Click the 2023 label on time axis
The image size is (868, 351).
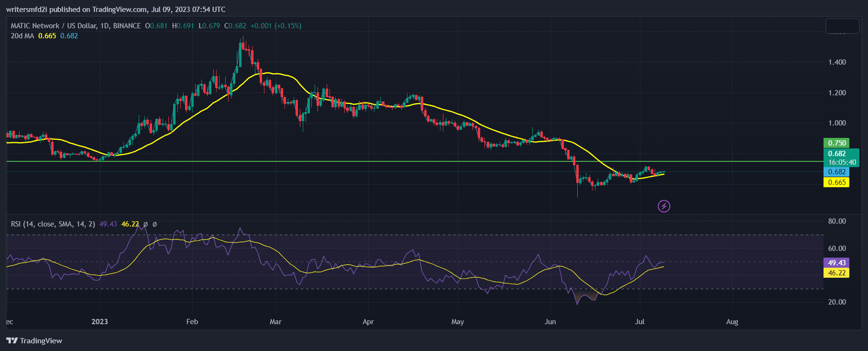pyautogui.click(x=99, y=322)
